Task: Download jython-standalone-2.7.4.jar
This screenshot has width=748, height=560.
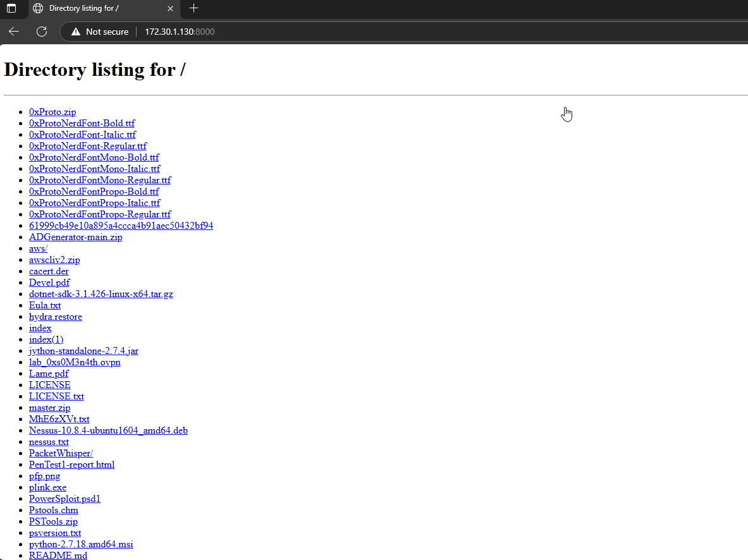Action: [x=83, y=351]
